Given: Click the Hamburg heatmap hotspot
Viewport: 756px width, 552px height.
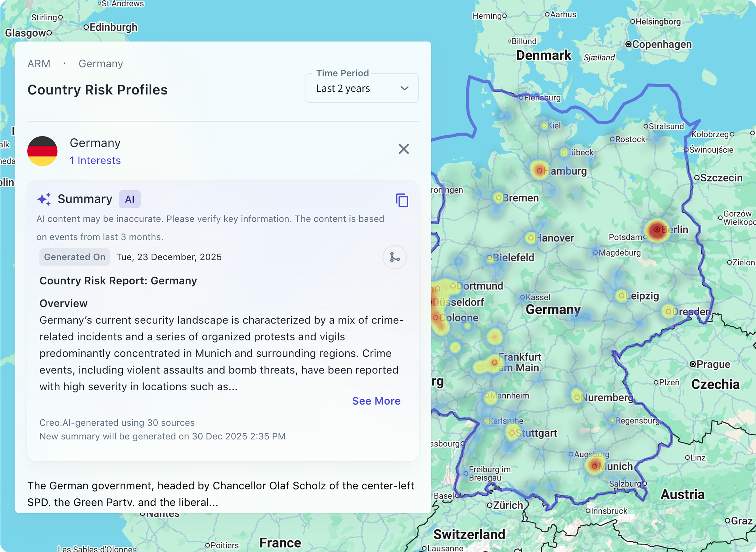Looking at the screenshot, I should 539,171.
